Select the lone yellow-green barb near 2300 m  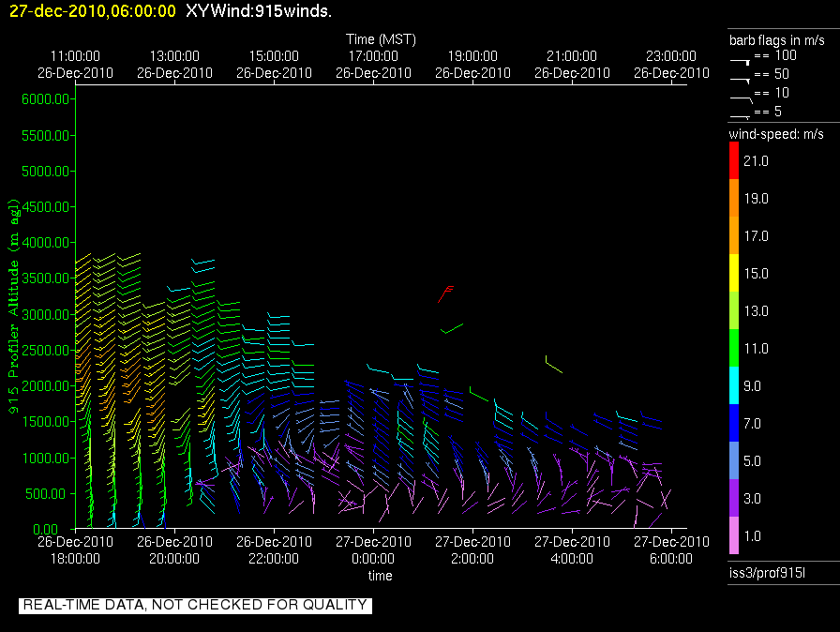point(553,365)
